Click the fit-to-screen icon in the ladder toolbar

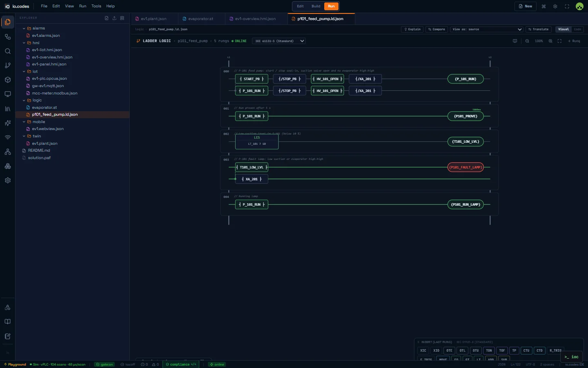pyautogui.click(x=559, y=41)
